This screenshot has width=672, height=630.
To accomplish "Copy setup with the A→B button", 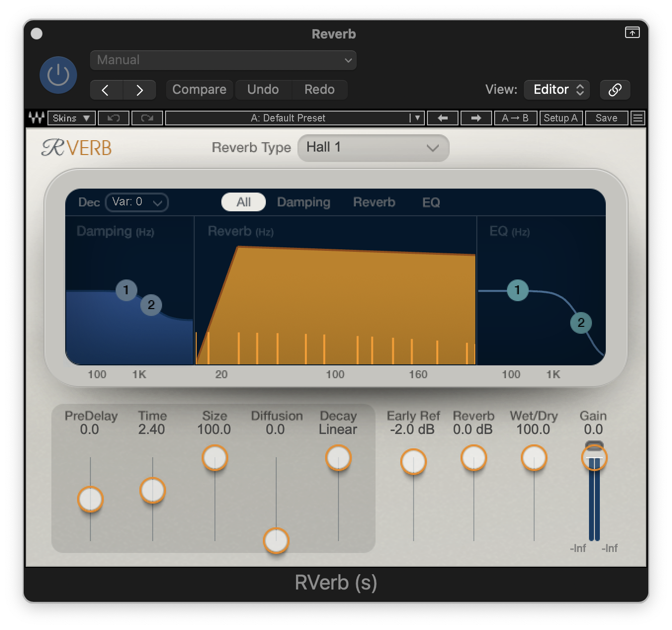I will tap(515, 118).
